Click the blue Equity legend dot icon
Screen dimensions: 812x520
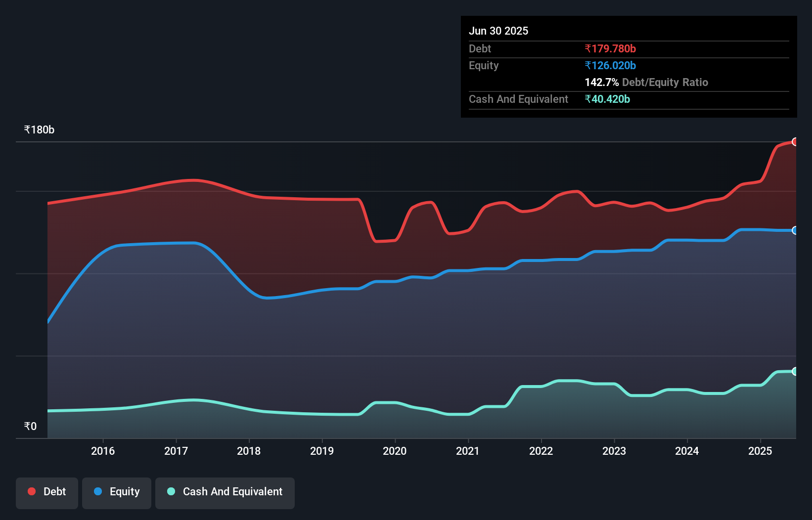click(x=97, y=491)
